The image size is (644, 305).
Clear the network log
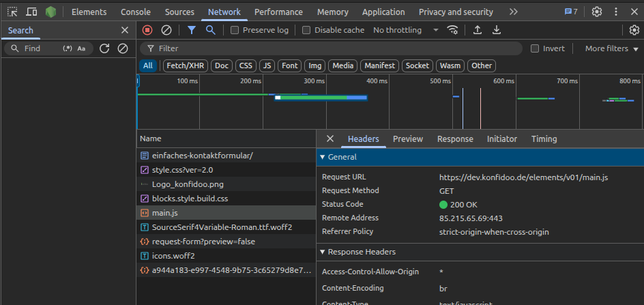166,30
